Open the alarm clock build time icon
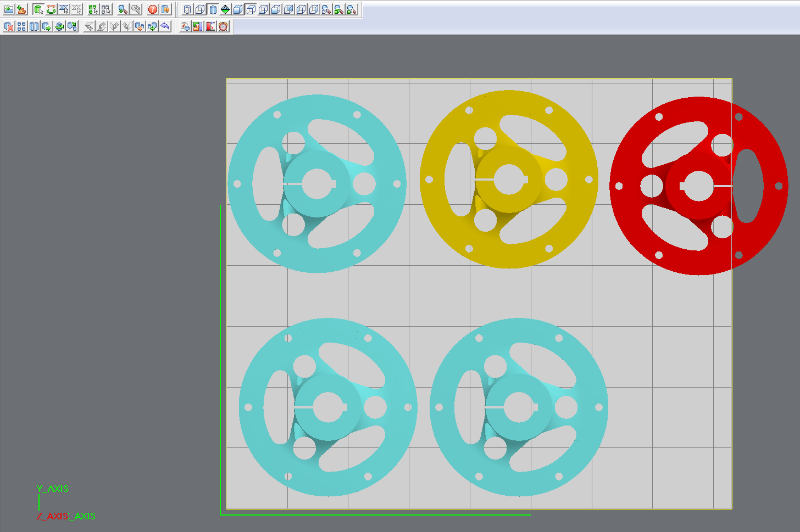The height and width of the screenshot is (532, 800). [223, 26]
